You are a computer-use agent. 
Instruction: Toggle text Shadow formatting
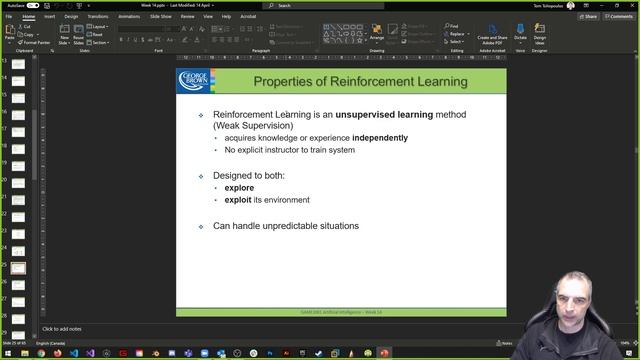[143, 40]
